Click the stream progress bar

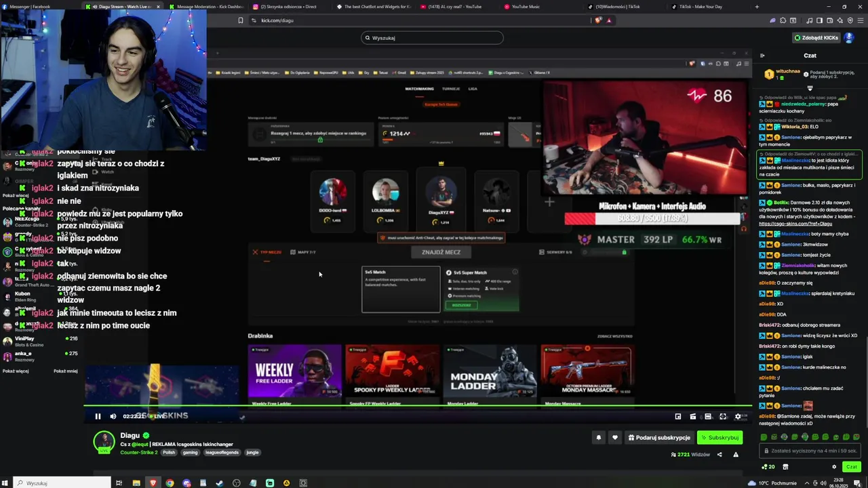click(418, 406)
